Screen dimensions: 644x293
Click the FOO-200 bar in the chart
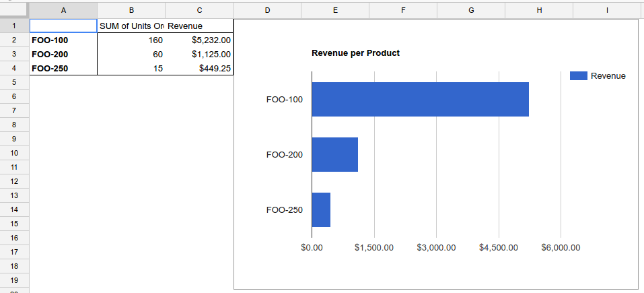click(334, 155)
